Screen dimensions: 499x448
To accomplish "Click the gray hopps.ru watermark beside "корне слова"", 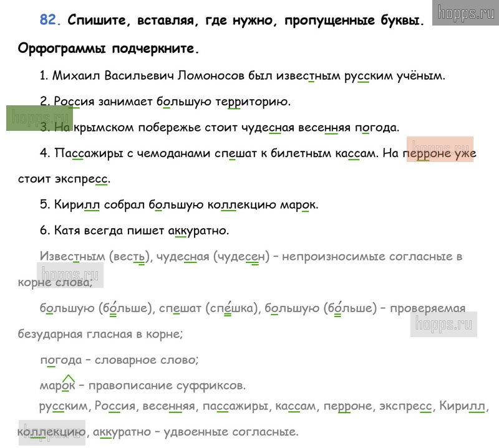I will 69,275.
